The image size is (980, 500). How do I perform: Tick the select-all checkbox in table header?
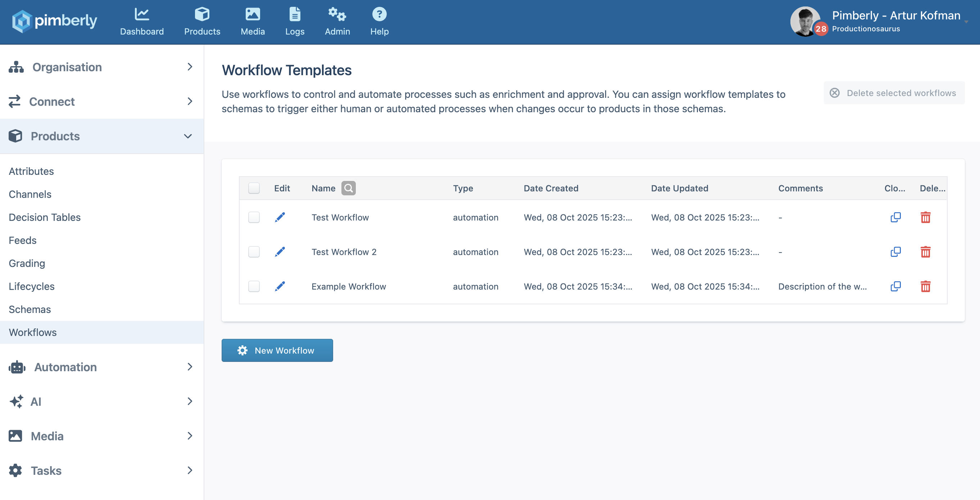(x=254, y=188)
